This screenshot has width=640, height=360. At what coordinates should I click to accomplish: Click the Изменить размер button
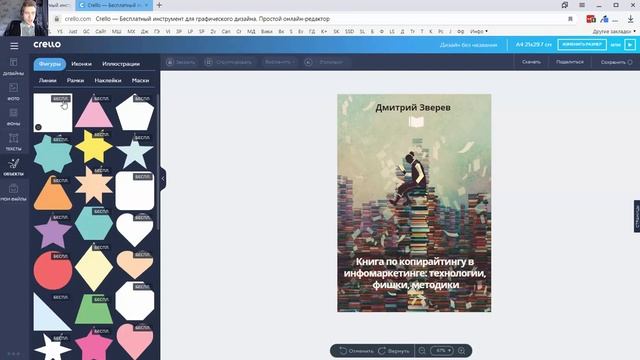582,44
